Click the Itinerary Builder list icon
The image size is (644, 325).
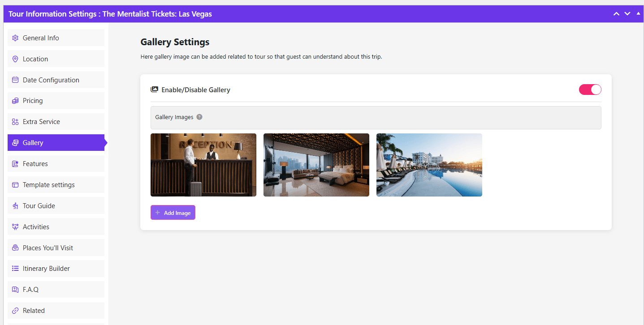point(15,269)
